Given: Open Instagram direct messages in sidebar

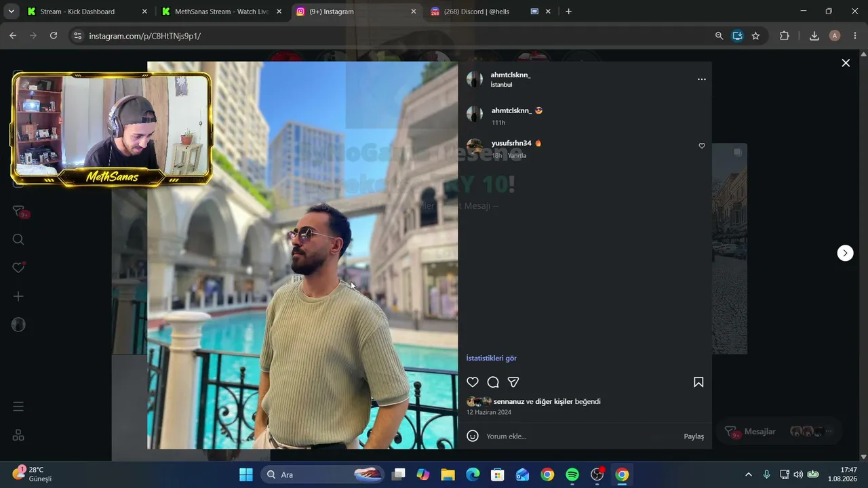Looking at the screenshot, I should tap(19, 212).
